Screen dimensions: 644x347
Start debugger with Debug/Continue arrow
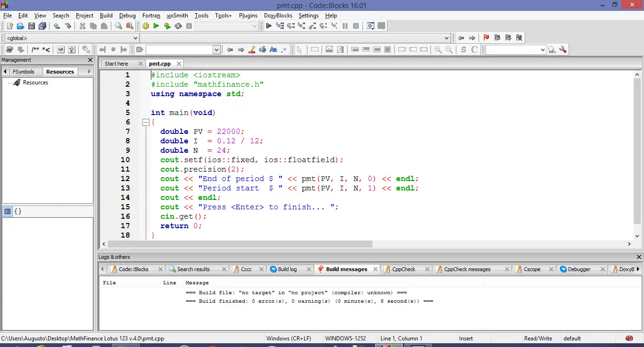tap(269, 26)
